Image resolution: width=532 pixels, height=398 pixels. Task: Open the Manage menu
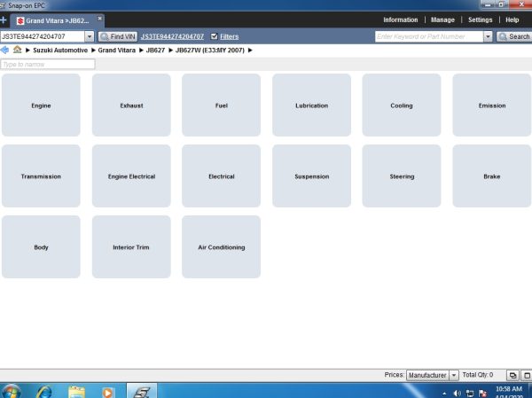coord(442,20)
